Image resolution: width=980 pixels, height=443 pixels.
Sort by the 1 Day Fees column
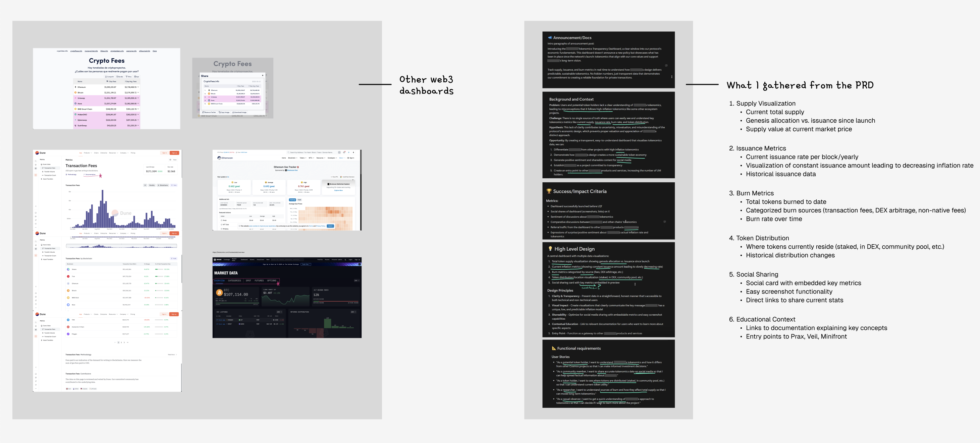coord(111,81)
